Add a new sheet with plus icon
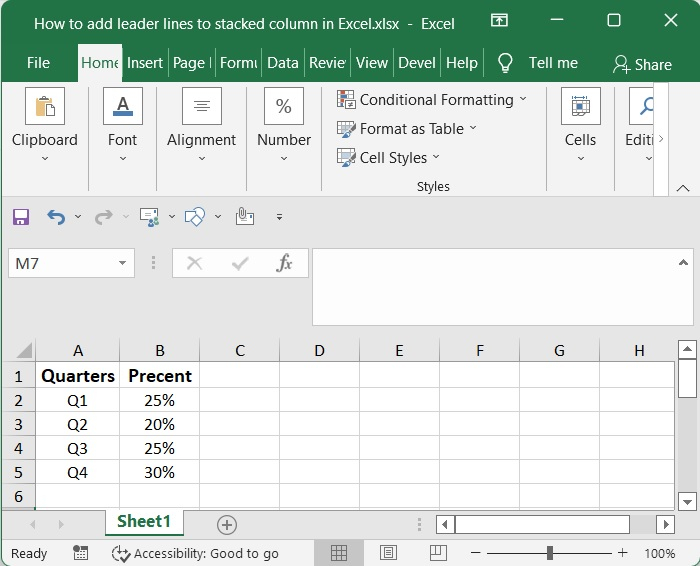 227,524
